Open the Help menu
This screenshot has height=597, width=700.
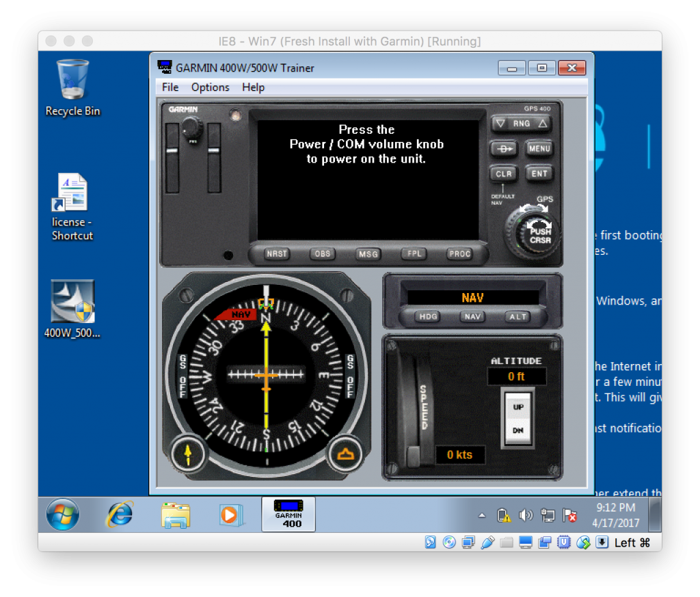[253, 87]
